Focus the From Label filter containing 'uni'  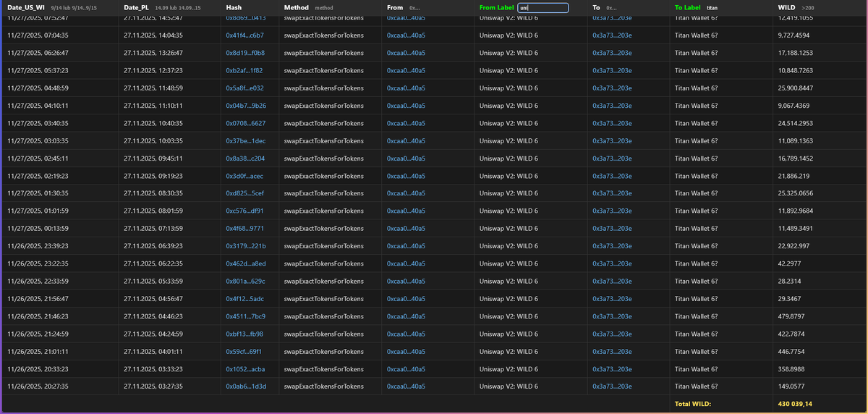tap(543, 8)
